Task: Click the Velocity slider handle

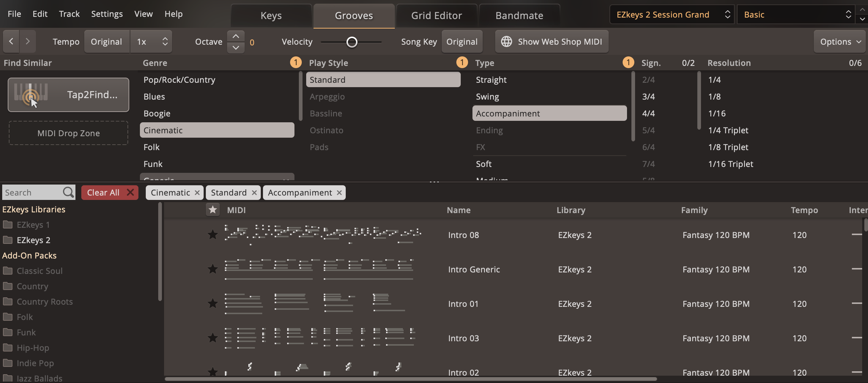Action: pyautogui.click(x=352, y=42)
